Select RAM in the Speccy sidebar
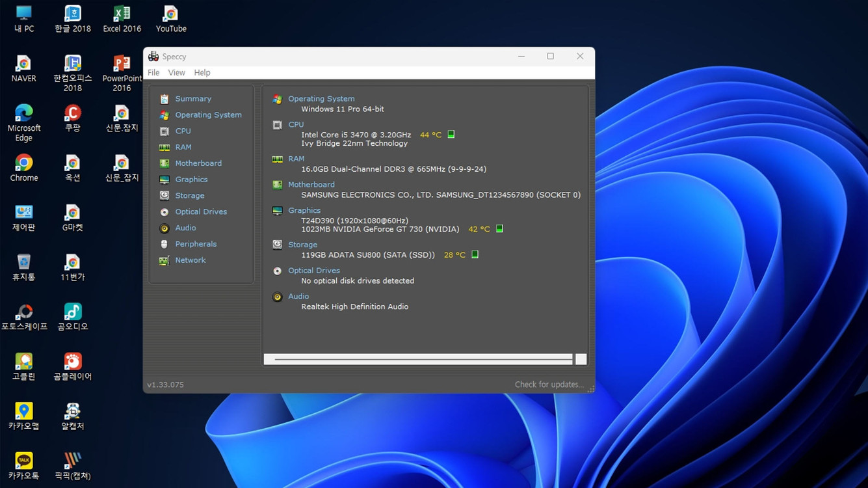The image size is (868, 488). click(183, 148)
